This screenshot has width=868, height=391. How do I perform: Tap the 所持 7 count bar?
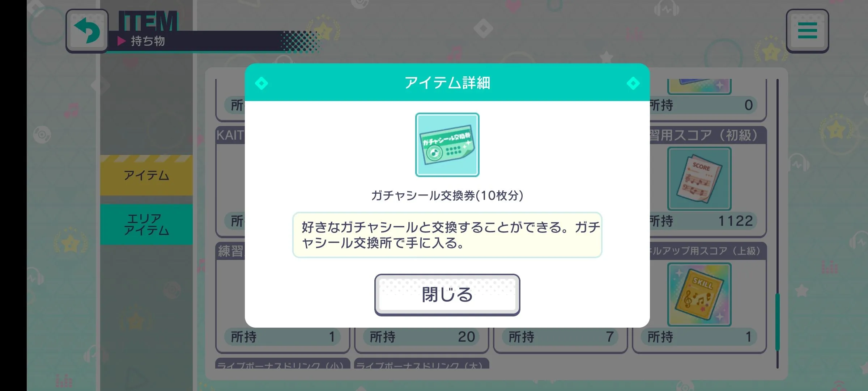pos(561,337)
